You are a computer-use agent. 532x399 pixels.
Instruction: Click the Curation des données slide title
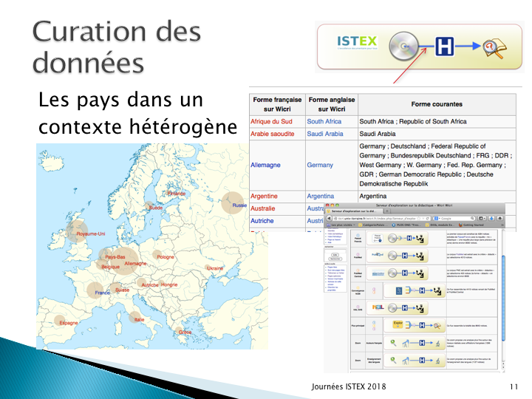pyautogui.click(x=117, y=47)
